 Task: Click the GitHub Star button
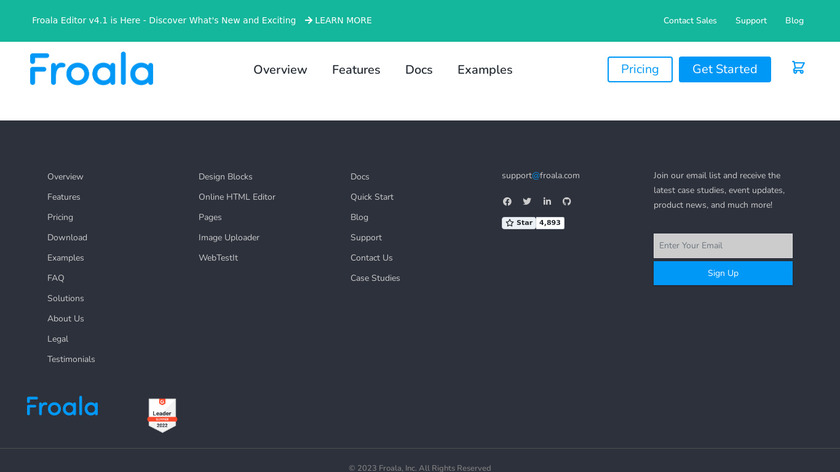(519, 223)
